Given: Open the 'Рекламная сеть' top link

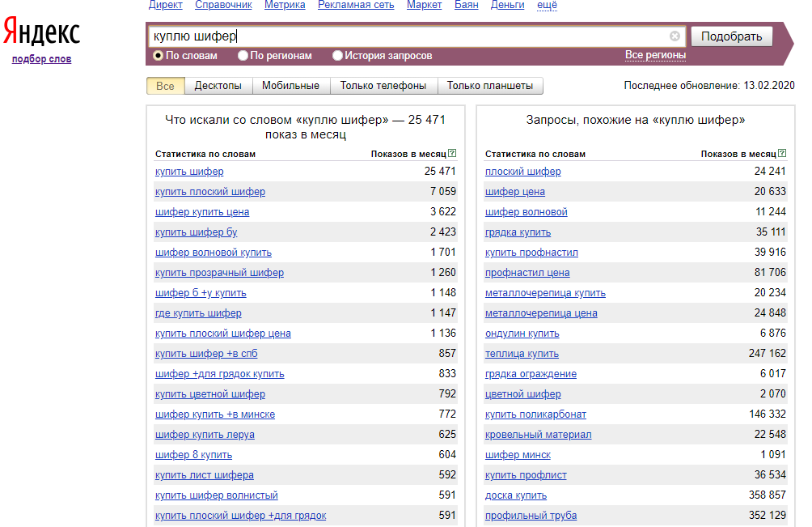Looking at the screenshot, I should click(356, 5).
